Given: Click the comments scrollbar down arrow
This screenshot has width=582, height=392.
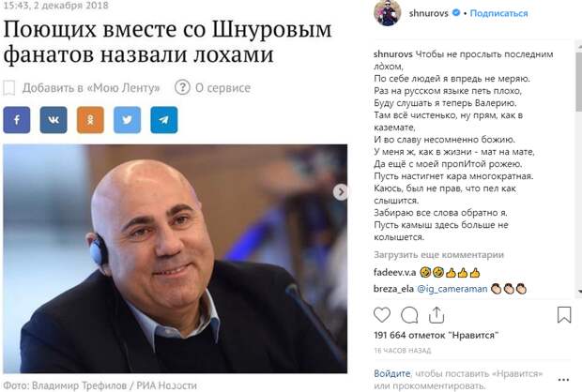Looking at the screenshot, I should pos(579,292).
